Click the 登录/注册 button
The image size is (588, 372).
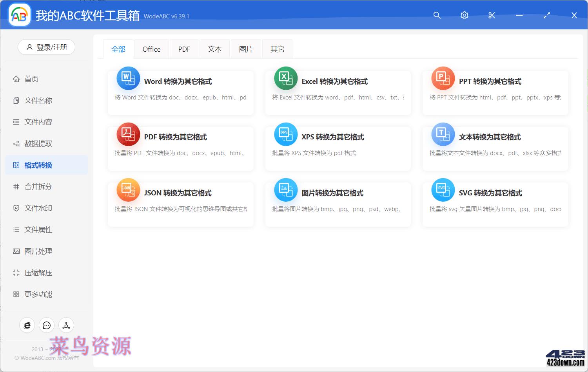46,47
